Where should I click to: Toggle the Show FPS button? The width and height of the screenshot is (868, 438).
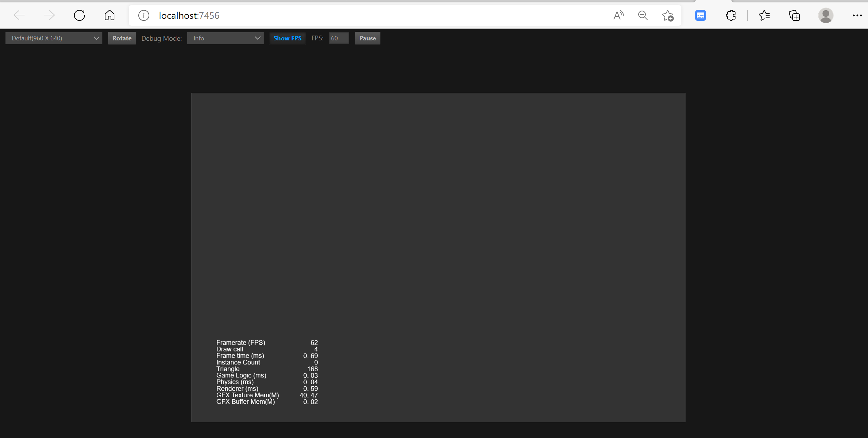coord(287,38)
